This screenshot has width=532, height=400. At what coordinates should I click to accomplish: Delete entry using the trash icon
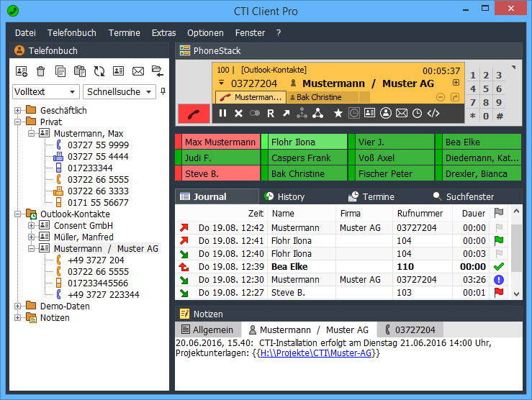pyautogui.click(x=41, y=71)
